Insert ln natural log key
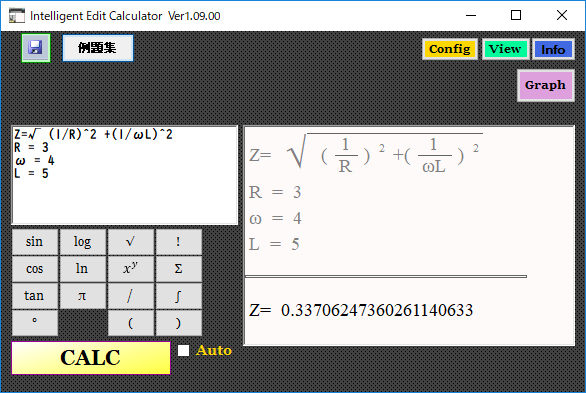This screenshot has width=586, height=393. point(83,269)
